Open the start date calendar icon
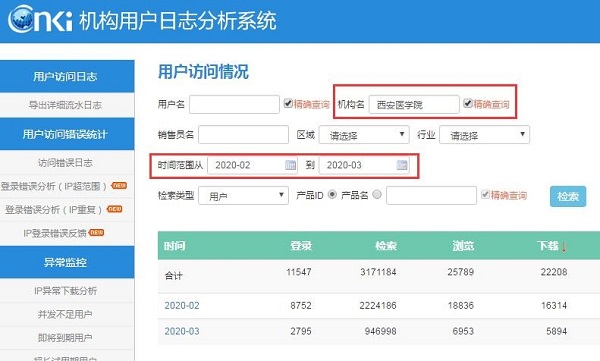Screen dimensions: 600x361 click(x=290, y=165)
